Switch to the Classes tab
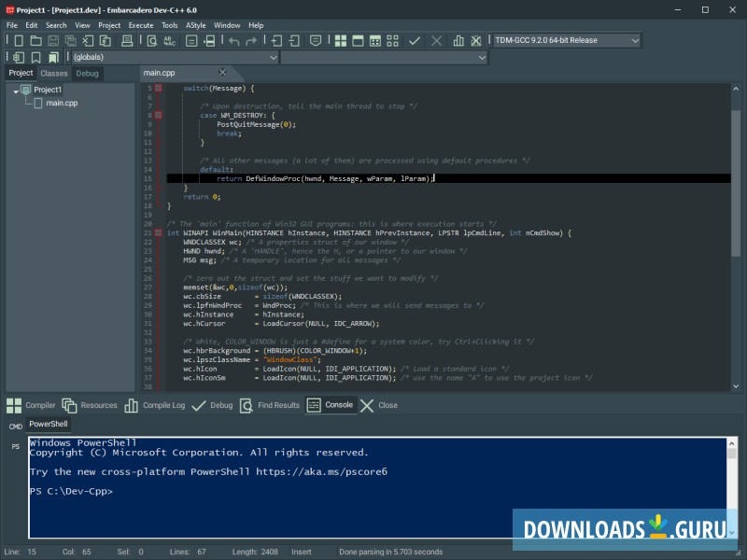The height and width of the screenshot is (560, 747). pyautogui.click(x=52, y=73)
